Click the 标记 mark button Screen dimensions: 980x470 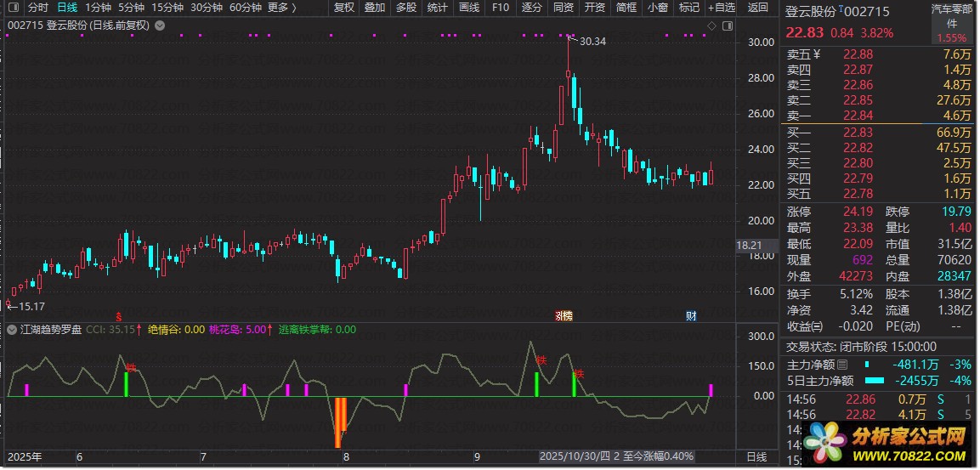(x=688, y=8)
